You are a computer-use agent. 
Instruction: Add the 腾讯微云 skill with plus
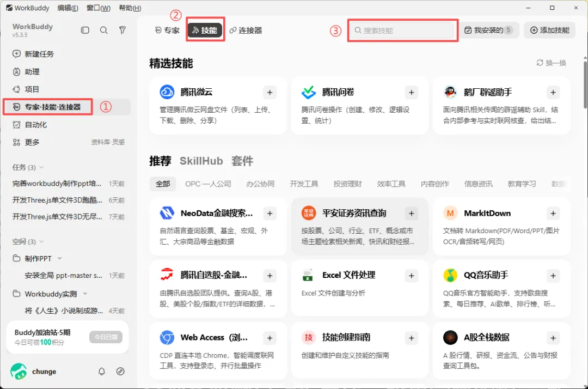269,92
